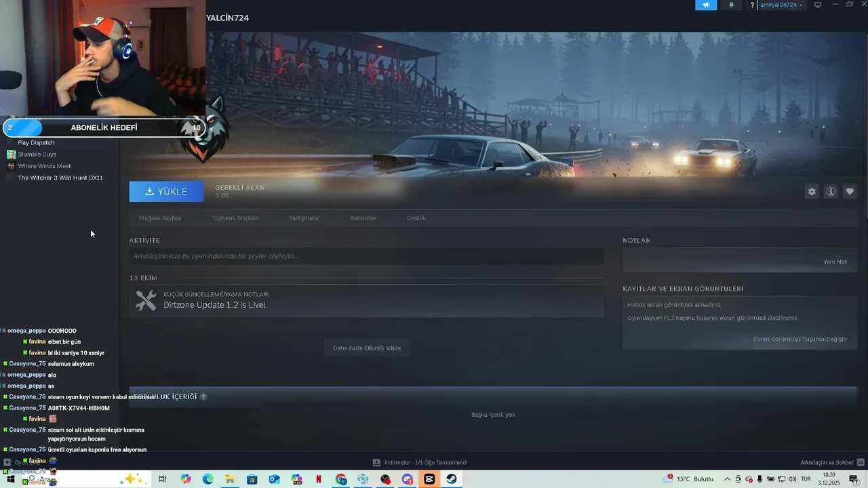Open Microsoft Store from taskbar

pyautogui.click(x=252, y=479)
